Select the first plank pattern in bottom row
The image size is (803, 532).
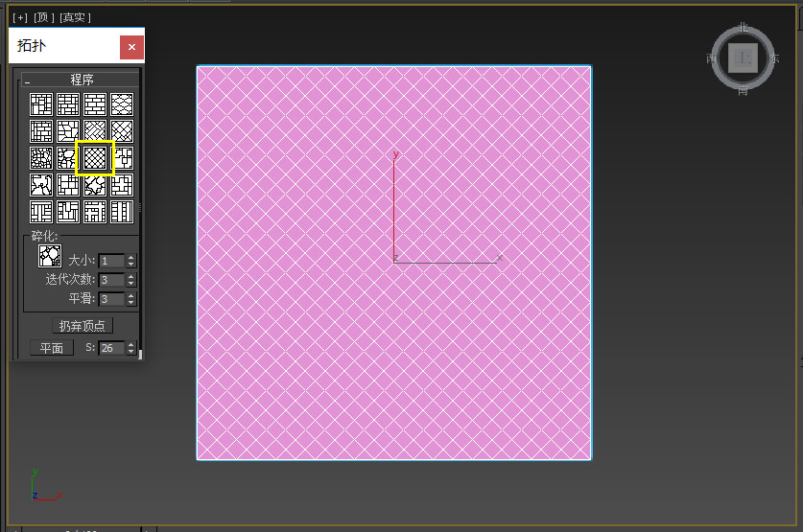[x=41, y=212]
